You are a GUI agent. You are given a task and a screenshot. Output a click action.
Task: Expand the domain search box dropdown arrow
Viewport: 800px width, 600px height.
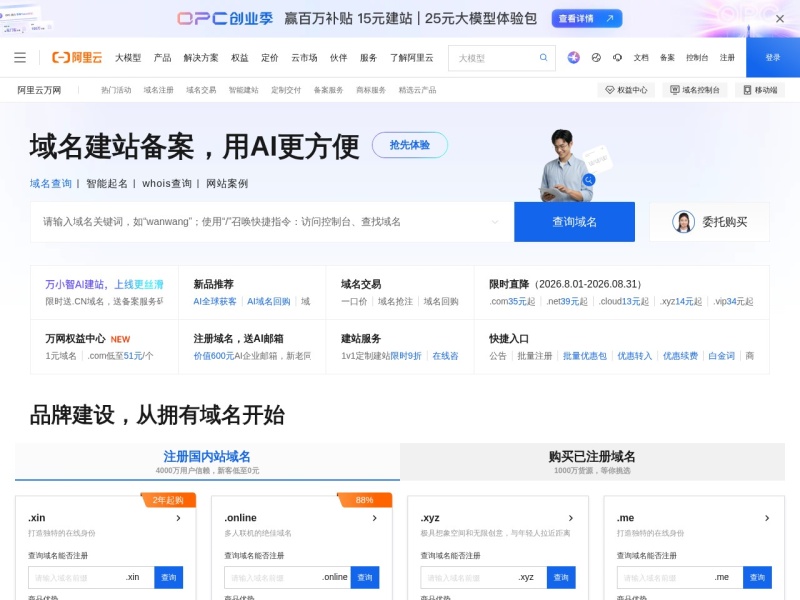494,222
